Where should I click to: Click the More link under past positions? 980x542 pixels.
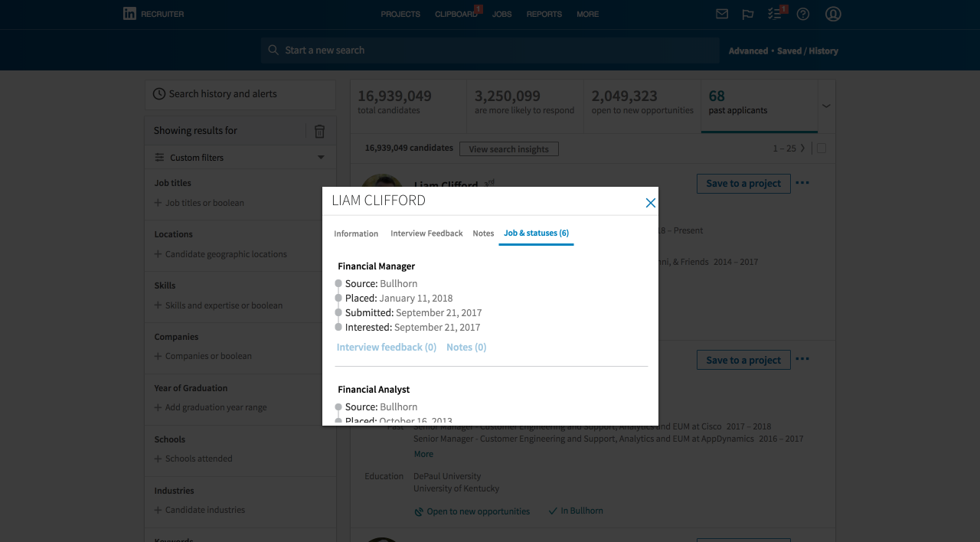(423, 454)
